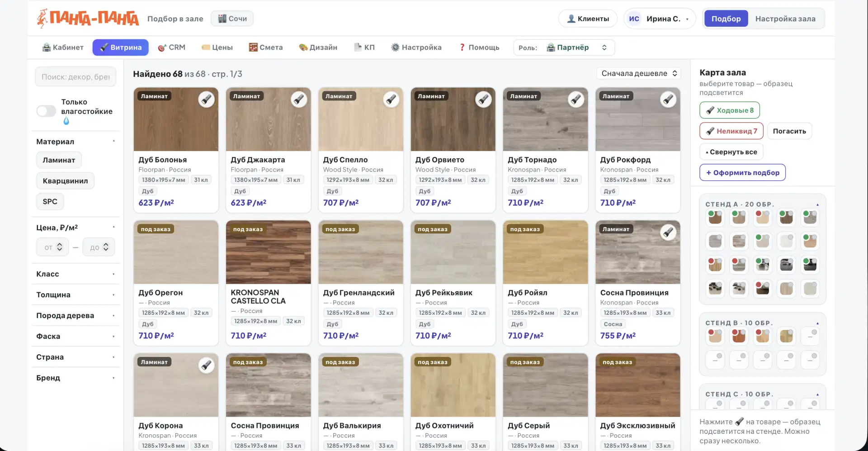This screenshot has height=451, width=868.
Task: Expand the Порода дерева filter
Action: [75, 316]
